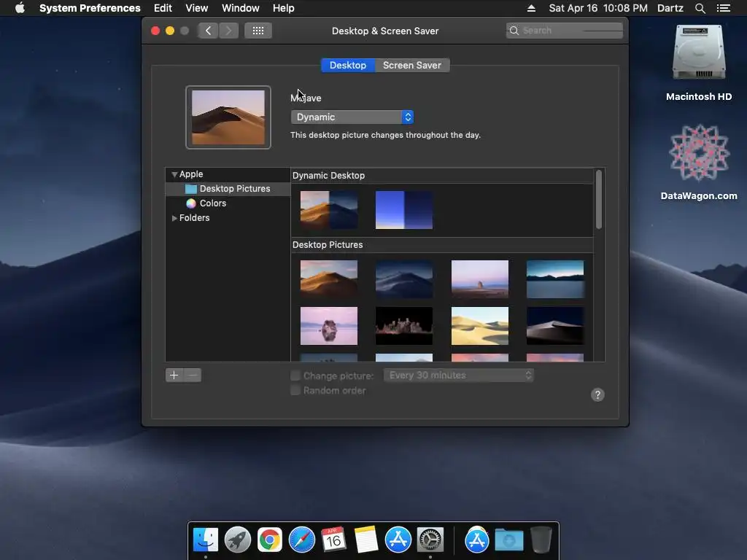
Task: Click the current desktop preview image
Action: pyautogui.click(x=228, y=117)
